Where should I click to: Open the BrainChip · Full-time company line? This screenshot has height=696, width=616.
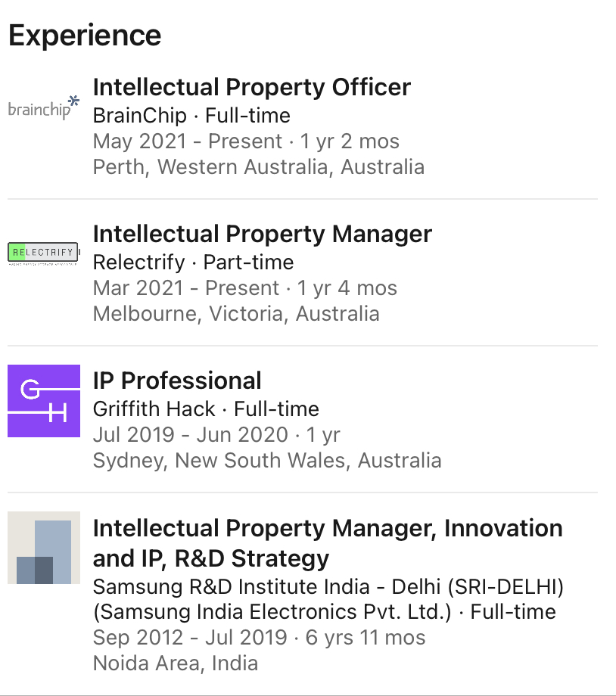coord(191,116)
